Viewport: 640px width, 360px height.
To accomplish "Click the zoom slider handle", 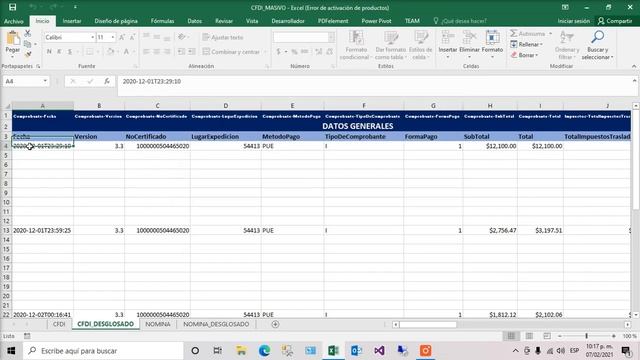I will coord(587,336).
